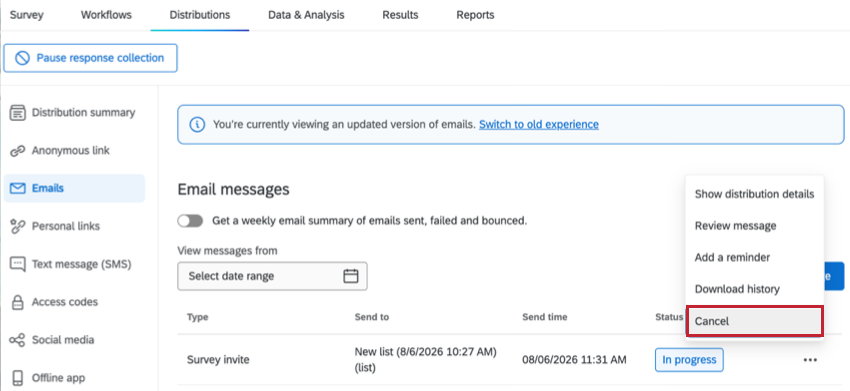The image size is (850, 391).
Task: Select the Distributions tab
Action: (199, 15)
